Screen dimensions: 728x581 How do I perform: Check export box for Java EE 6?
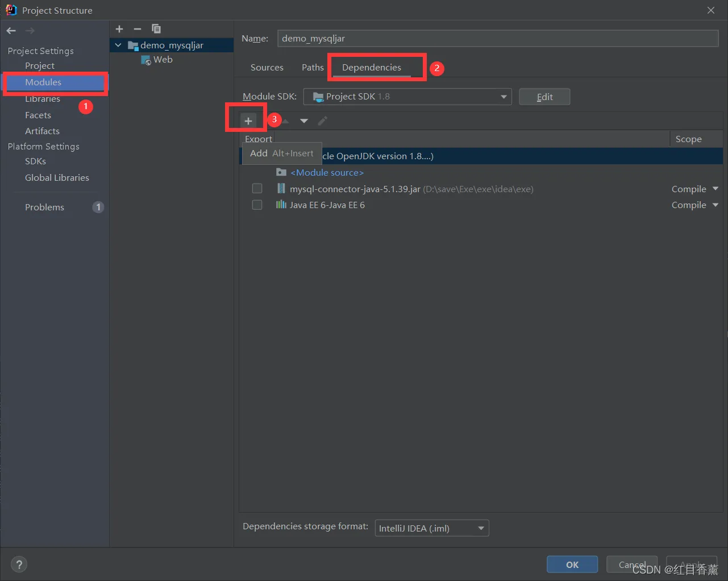click(x=257, y=205)
